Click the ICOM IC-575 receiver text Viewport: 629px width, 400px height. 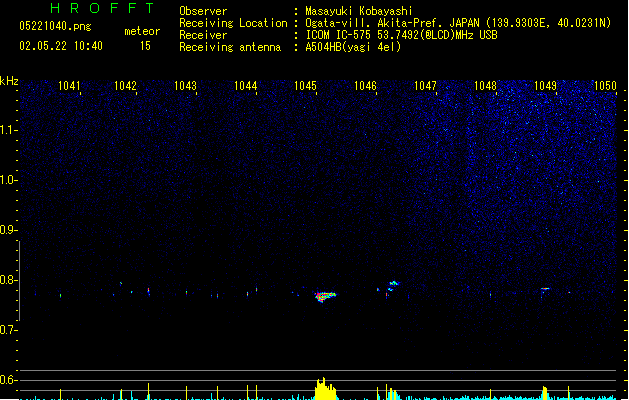401,35
